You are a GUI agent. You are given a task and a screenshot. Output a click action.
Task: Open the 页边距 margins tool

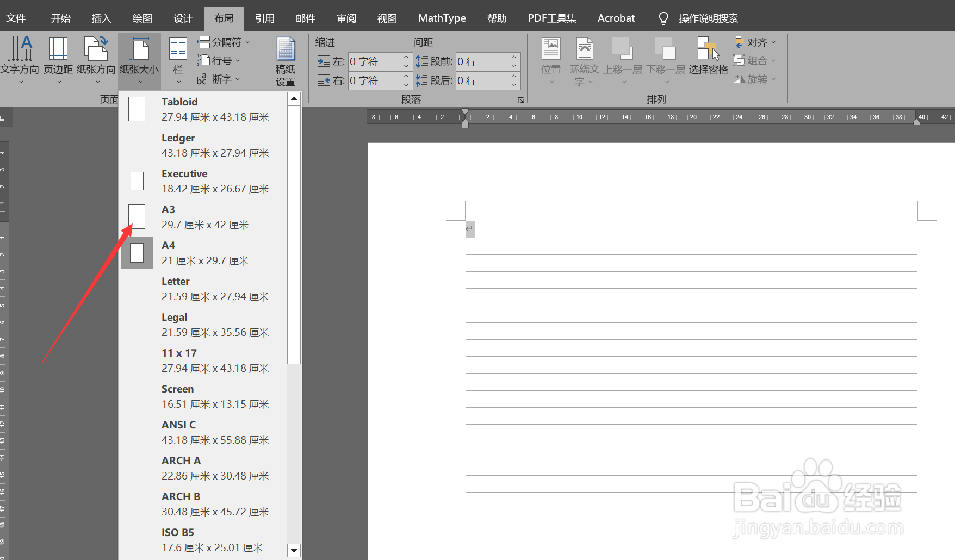(x=58, y=59)
